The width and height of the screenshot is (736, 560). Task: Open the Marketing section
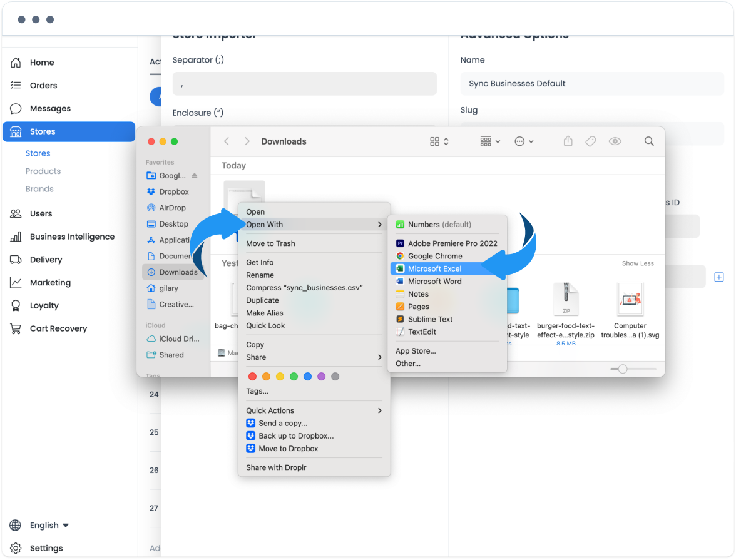coord(50,283)
